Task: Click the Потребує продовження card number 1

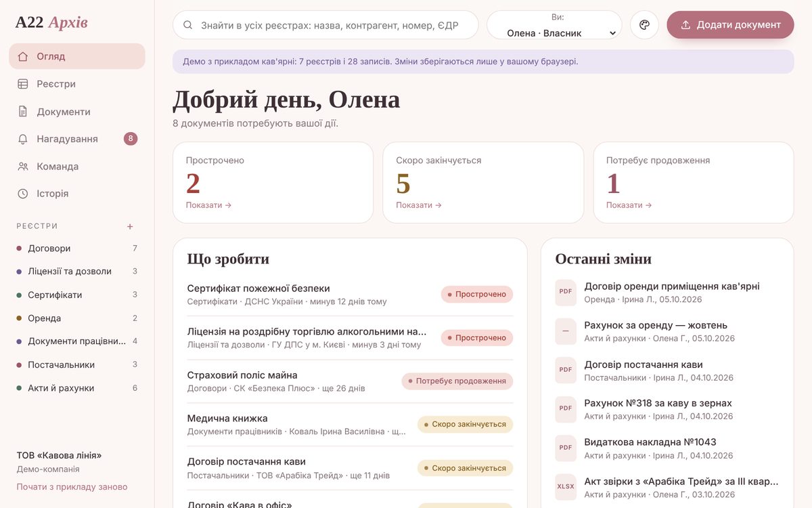Action: tap(613, 184)
